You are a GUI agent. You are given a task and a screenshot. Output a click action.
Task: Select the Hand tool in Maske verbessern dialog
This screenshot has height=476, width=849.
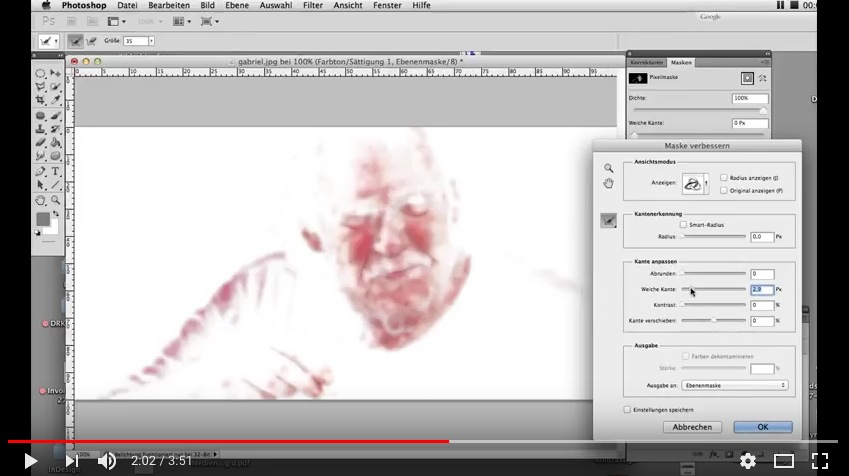point(608,183)
